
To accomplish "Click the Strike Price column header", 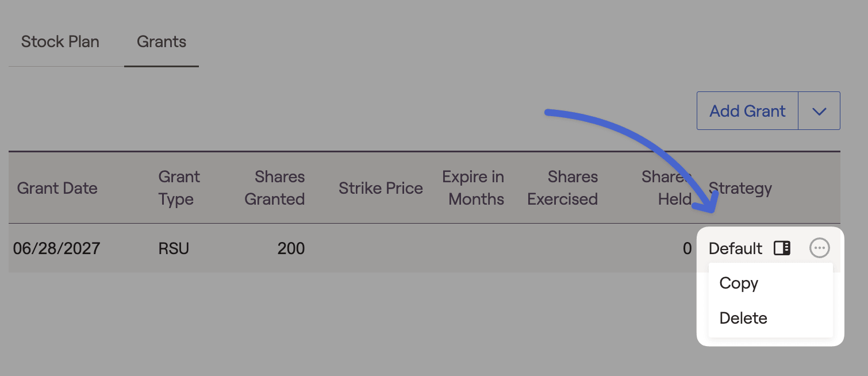I will (x=381, y=188).
